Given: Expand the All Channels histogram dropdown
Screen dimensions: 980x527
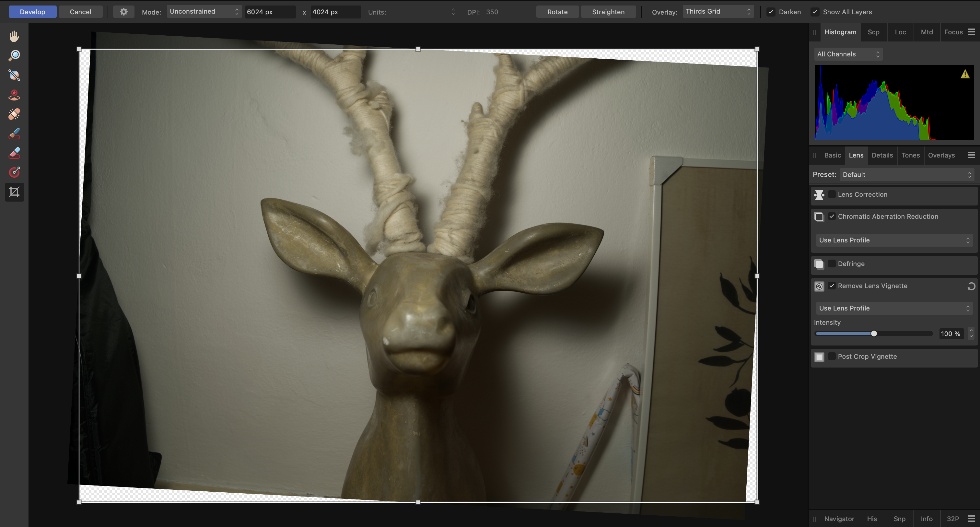Looking at the screenshot, I should (x=848, y=54).
